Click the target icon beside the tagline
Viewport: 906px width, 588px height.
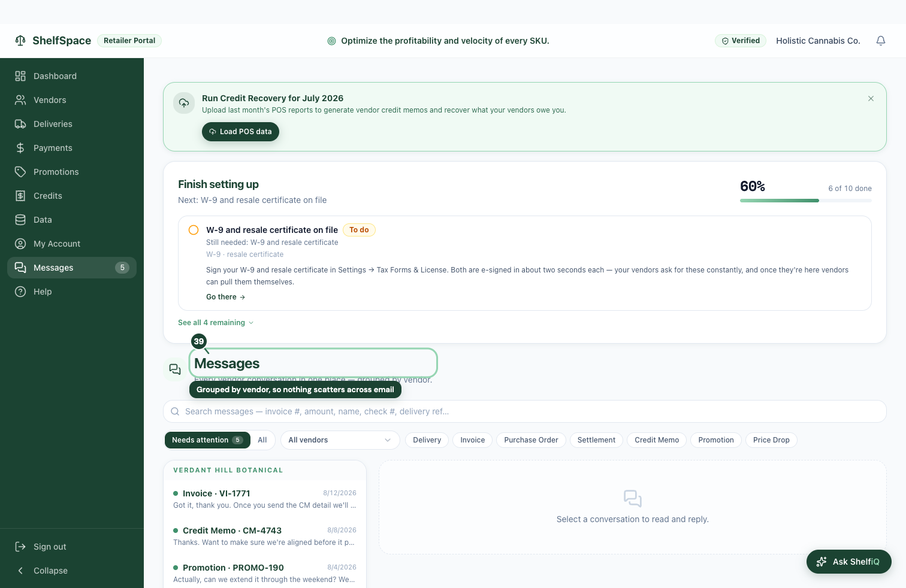tap(331, 41)
